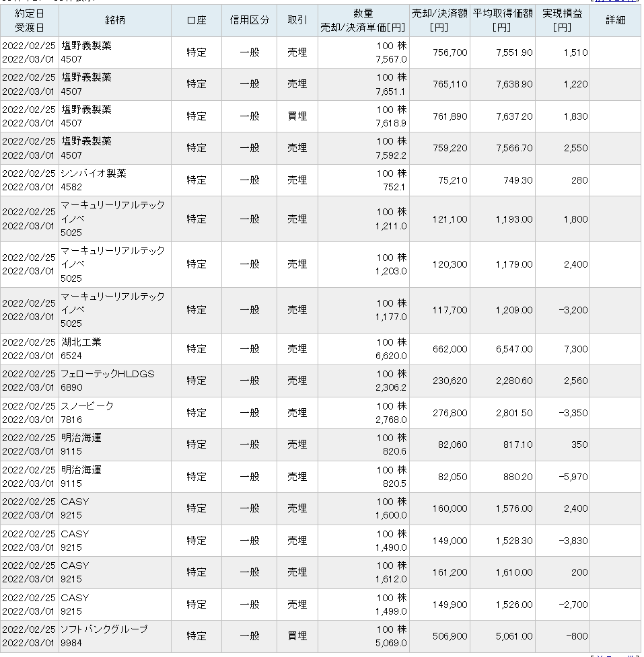
Task: Select the 2,560 realized profit cell
Action: [x=563, y=381]
